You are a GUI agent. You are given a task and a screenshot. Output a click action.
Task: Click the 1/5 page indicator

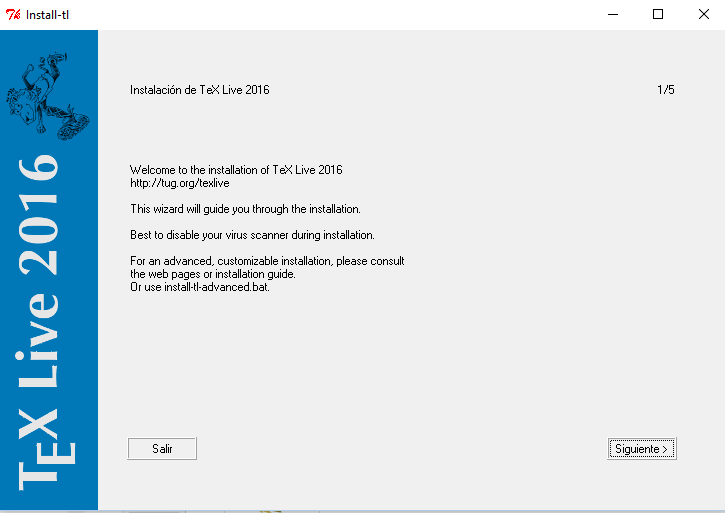[x=666, y=90]
